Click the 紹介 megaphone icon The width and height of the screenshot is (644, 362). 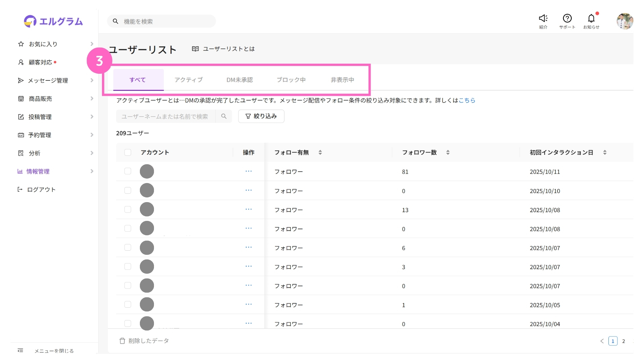543,18
